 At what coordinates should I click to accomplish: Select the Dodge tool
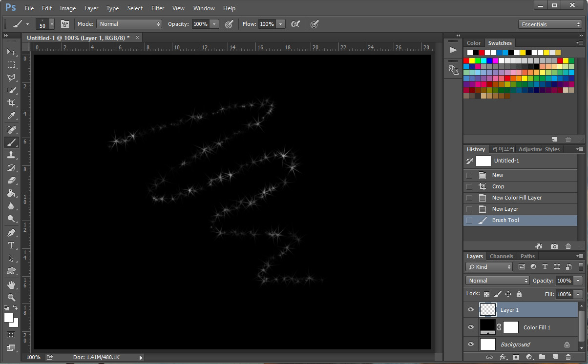[11, 219]
